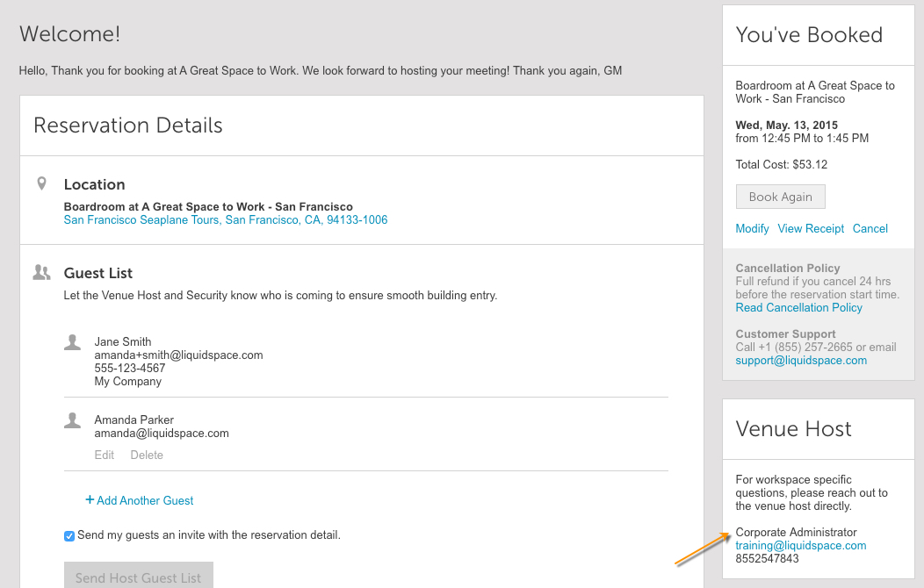Uncheck the send guests an invite checkbox

click(69, 535)
